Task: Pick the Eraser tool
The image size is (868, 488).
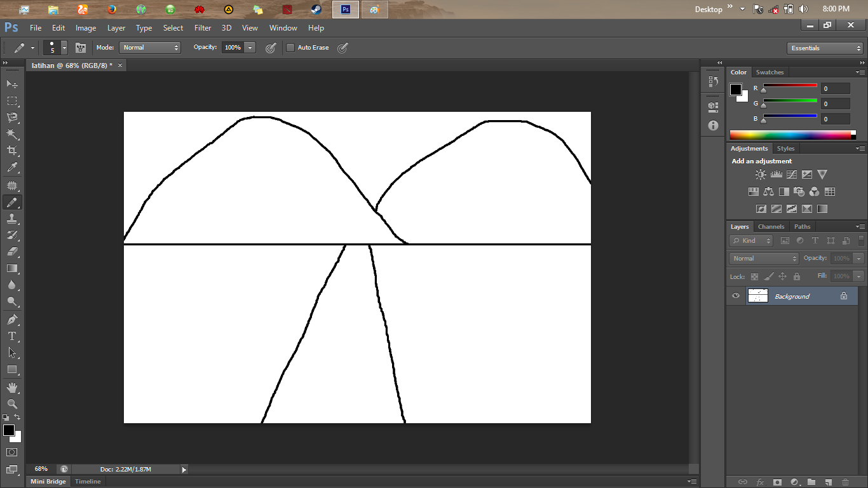Action: click(11, 253)
